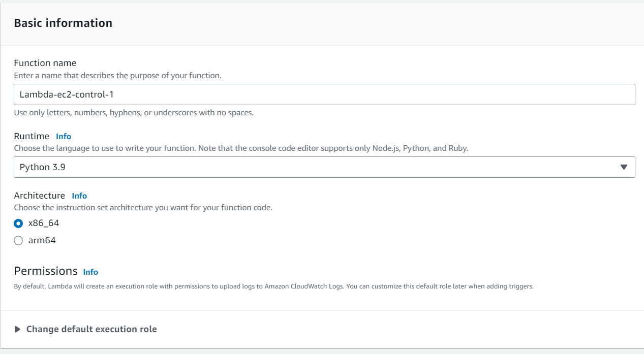This screenshot has height=354, width=644.
Task: Select the arm64 radio button
Action: click(x=18, y=241)
